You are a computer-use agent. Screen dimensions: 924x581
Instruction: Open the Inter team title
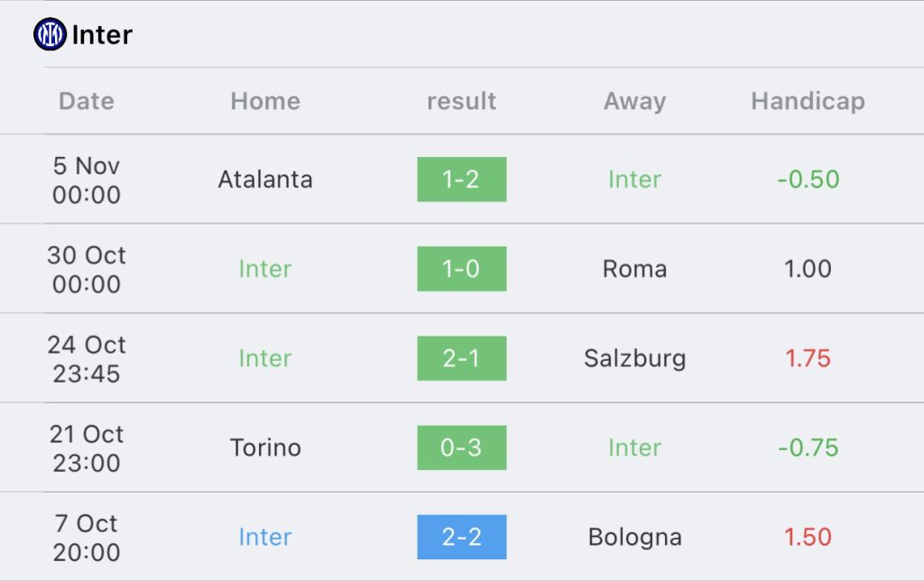point(102,35)
